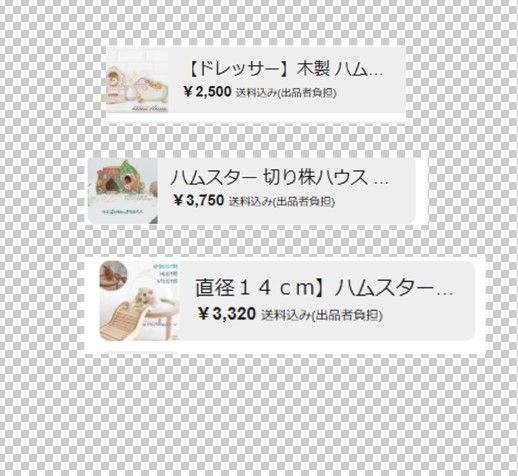
Task: Click the blue caption text in slide thumbnail
Action: point(165,274)
